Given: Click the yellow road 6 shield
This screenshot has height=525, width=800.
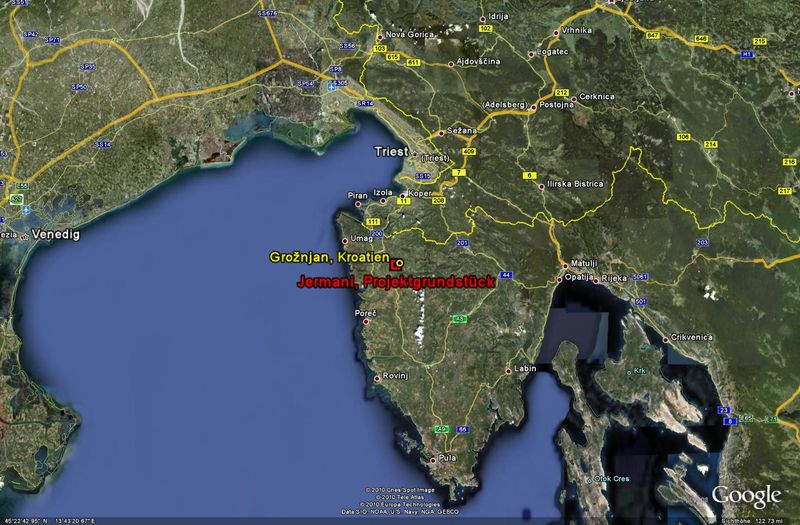Looking at the screenshot, I should (527, 176).
